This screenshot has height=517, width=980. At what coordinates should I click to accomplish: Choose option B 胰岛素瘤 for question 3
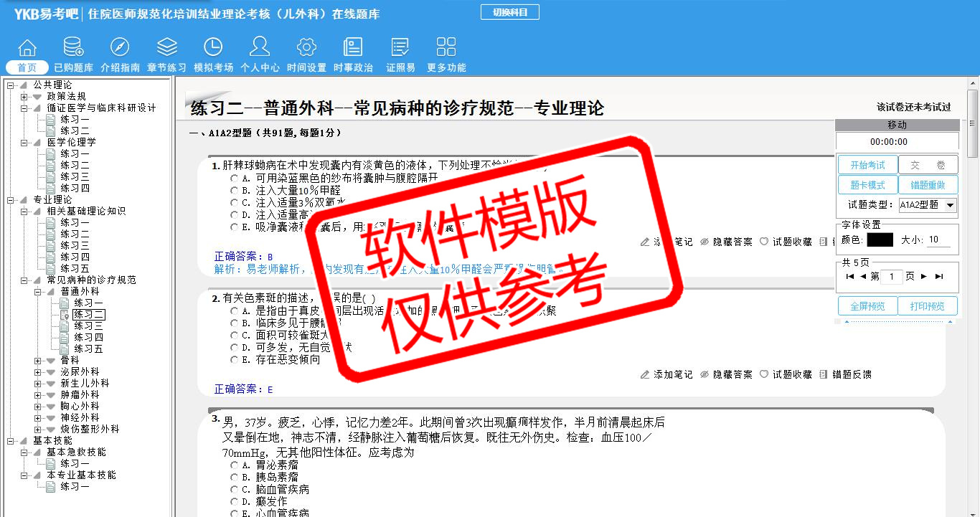coord(234,478)
